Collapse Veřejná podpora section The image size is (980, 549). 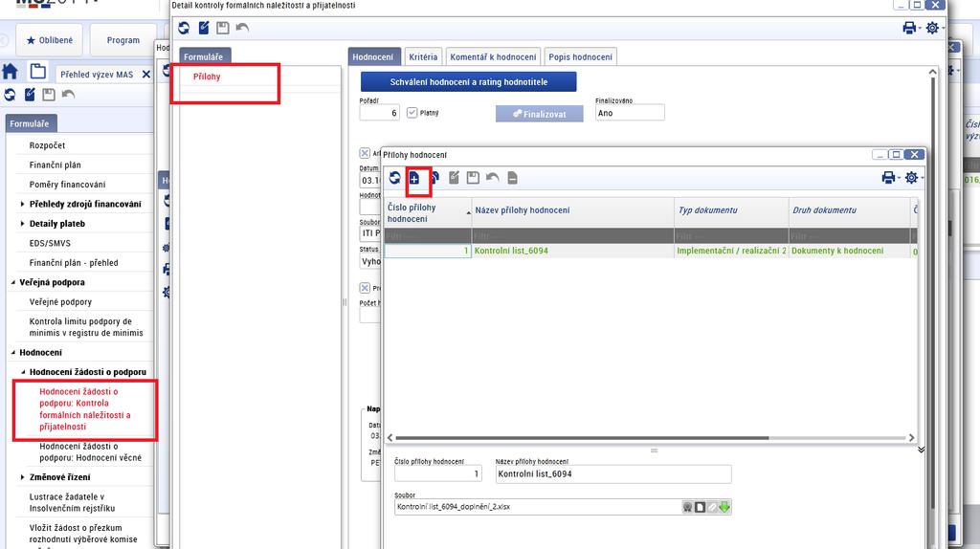click(13, 282)
